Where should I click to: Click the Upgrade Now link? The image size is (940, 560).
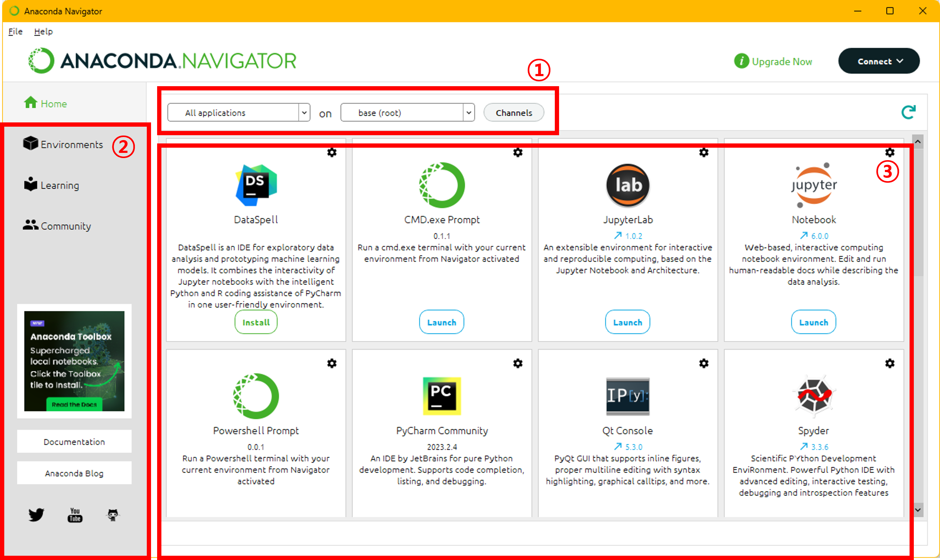(x=782, y=62)
